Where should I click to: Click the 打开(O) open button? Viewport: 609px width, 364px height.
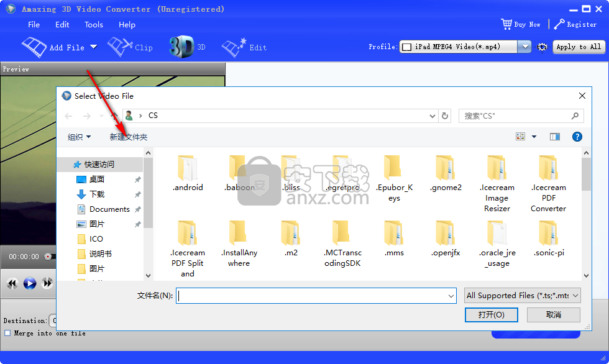coord(492,315)
